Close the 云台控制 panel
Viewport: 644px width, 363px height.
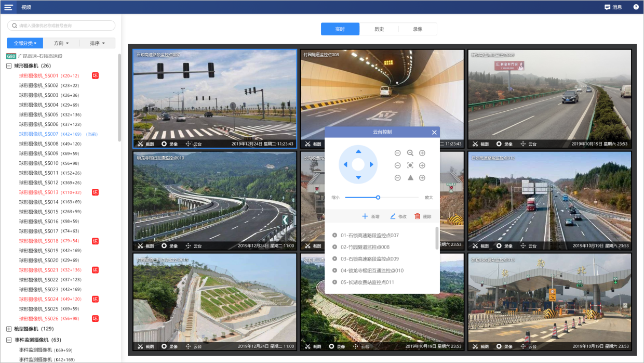(x=434, y=133)
